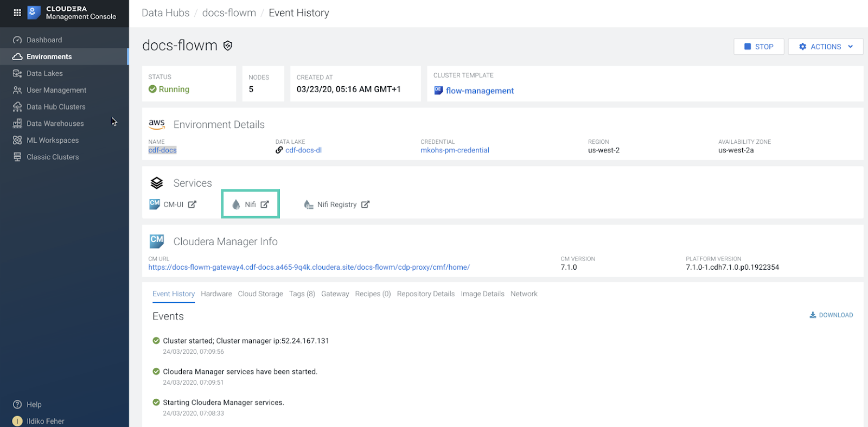868x427 pixels.
Task: Open the Cloud Storage tab
Action: click(x=260, y=294)
